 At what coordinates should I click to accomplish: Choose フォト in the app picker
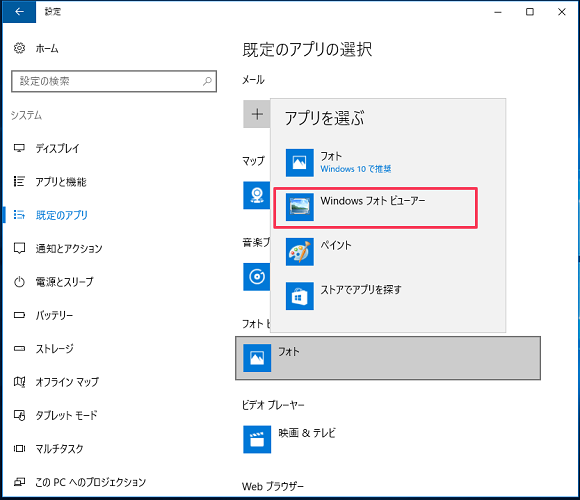pos(388,163)
